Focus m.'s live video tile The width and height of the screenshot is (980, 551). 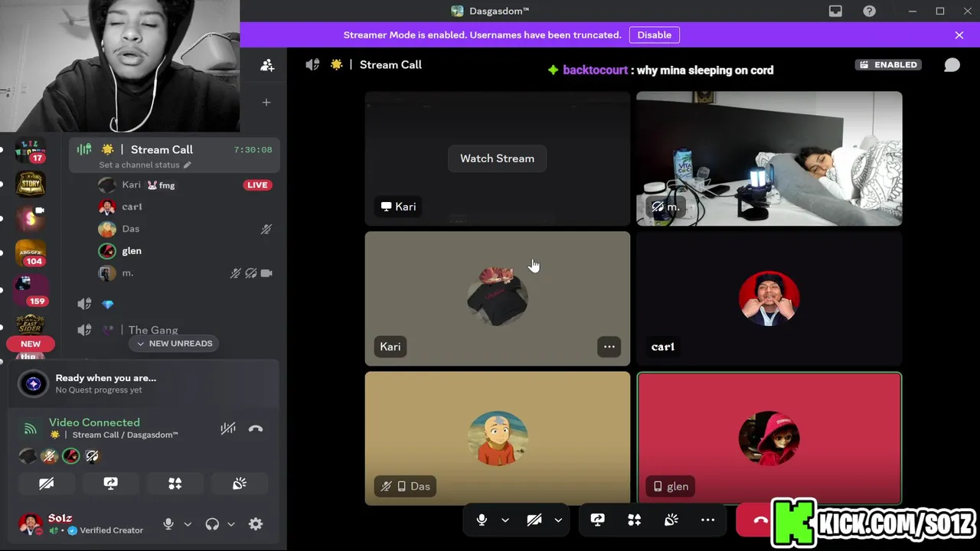point(769,158)
